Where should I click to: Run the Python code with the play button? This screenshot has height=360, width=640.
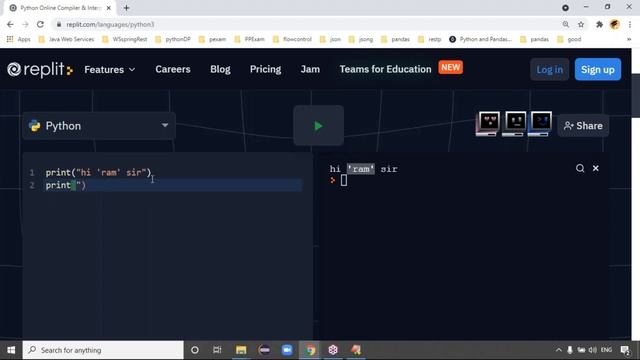point(318,126)
